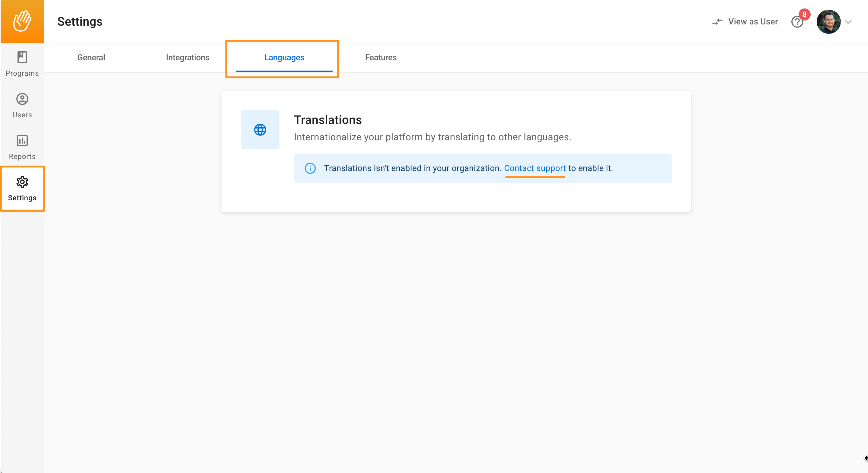Click the Settings page title
The width and height of the screenshot is (868, 473).
coord(80,21)
